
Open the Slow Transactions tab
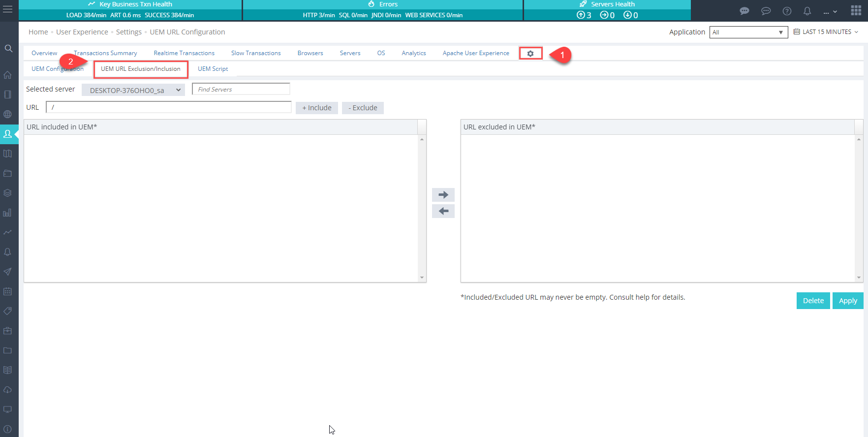pyautogui.click(x=256, y=53)
